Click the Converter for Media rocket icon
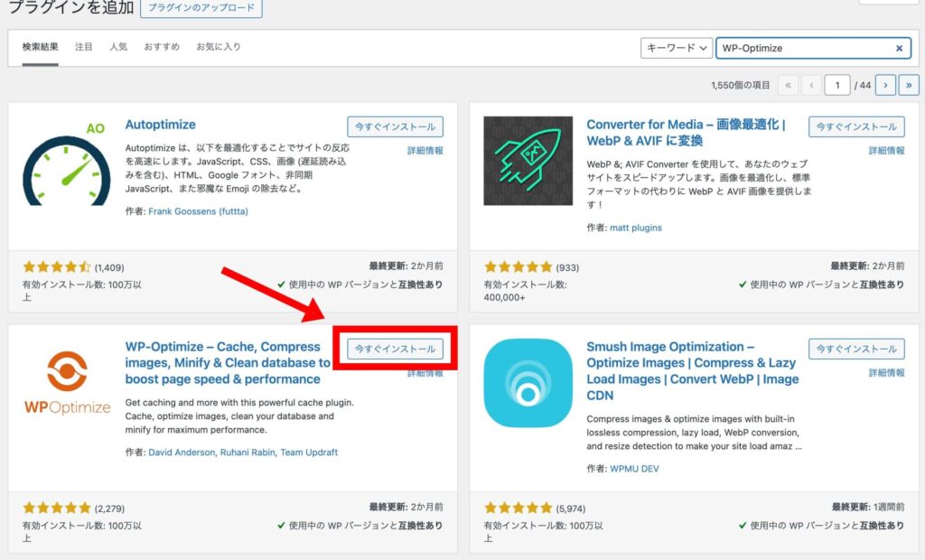The image size is (925, 560). (x=528, y=161)
